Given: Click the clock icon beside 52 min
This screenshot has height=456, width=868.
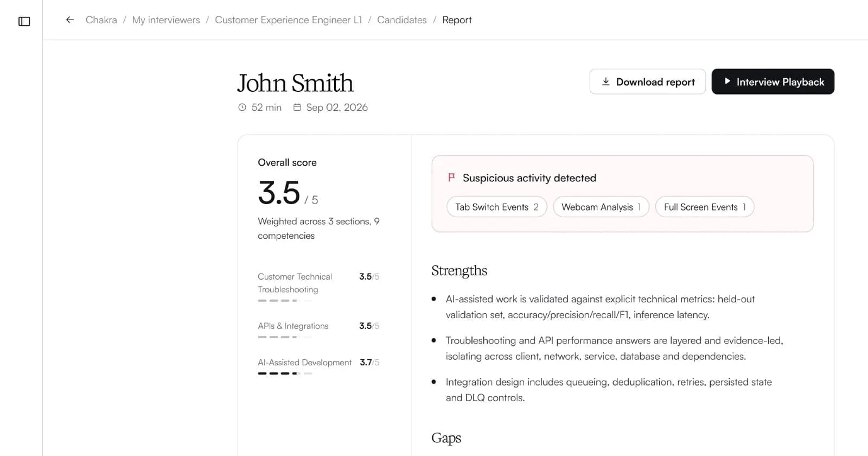Looking at the screenshot, I should (242, 107).
